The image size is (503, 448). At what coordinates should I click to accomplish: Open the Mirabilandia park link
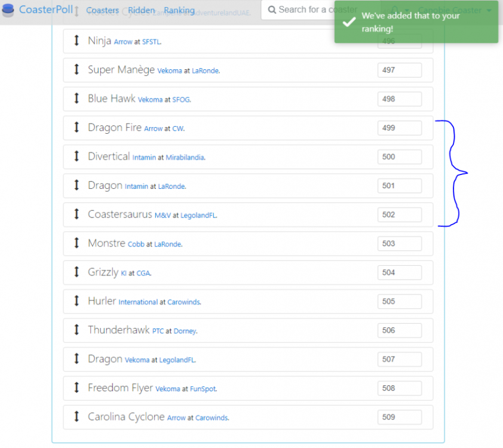click(185, 158)
